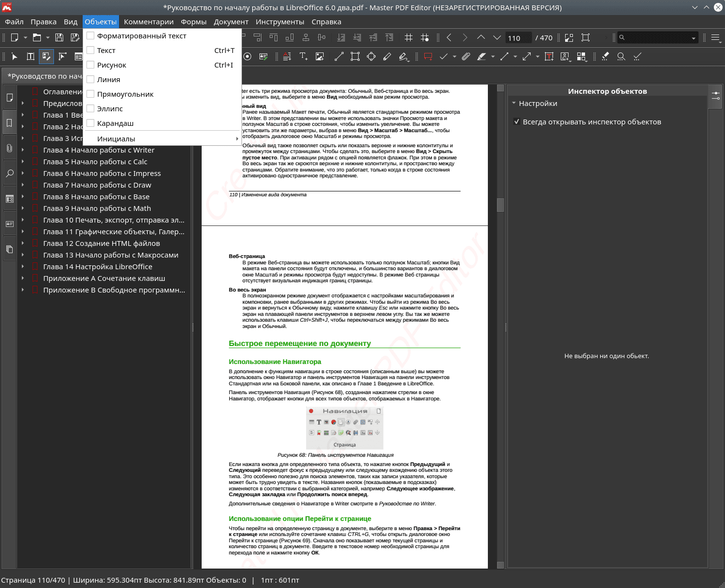This screenshot has height=588, width=725.
Task: Click the magnifier search tool icon
Action: [621, 56]
